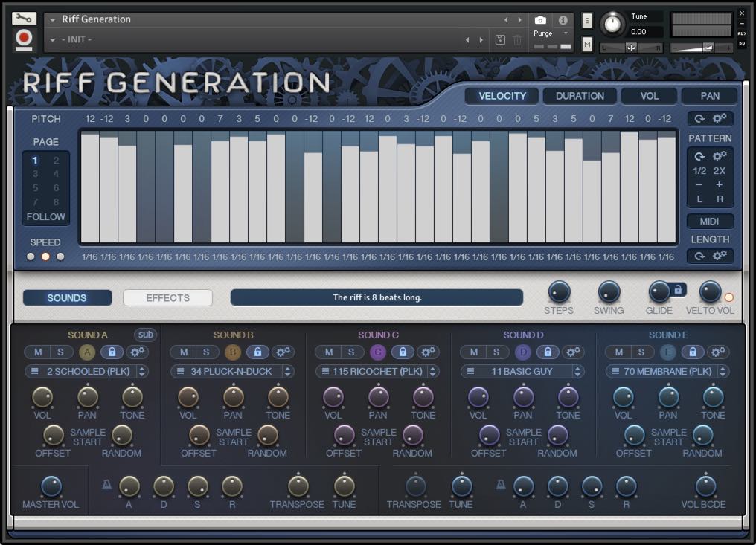Viewport: 756px width, 545px height.
Task: Open the wrench instrument options icon
Action: 24,19
